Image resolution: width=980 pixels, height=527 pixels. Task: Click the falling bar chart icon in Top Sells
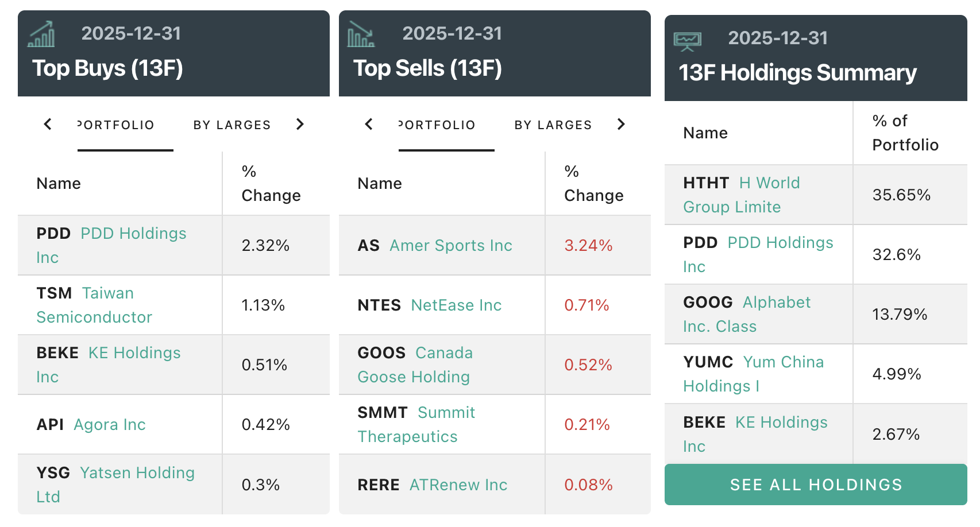tap(361, 34)
